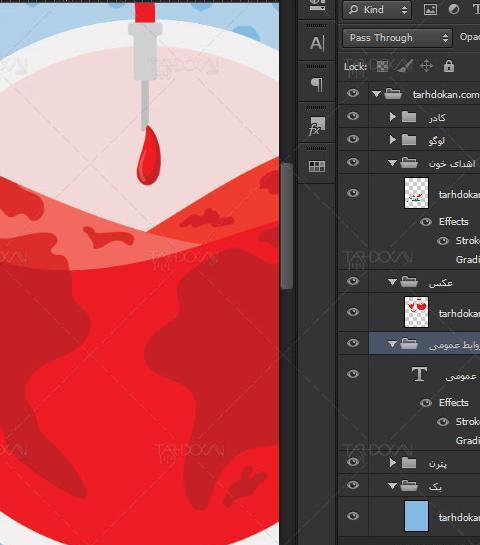Select the solid blue layer thumbnail
Screen dimensions: 480x545
416,516
